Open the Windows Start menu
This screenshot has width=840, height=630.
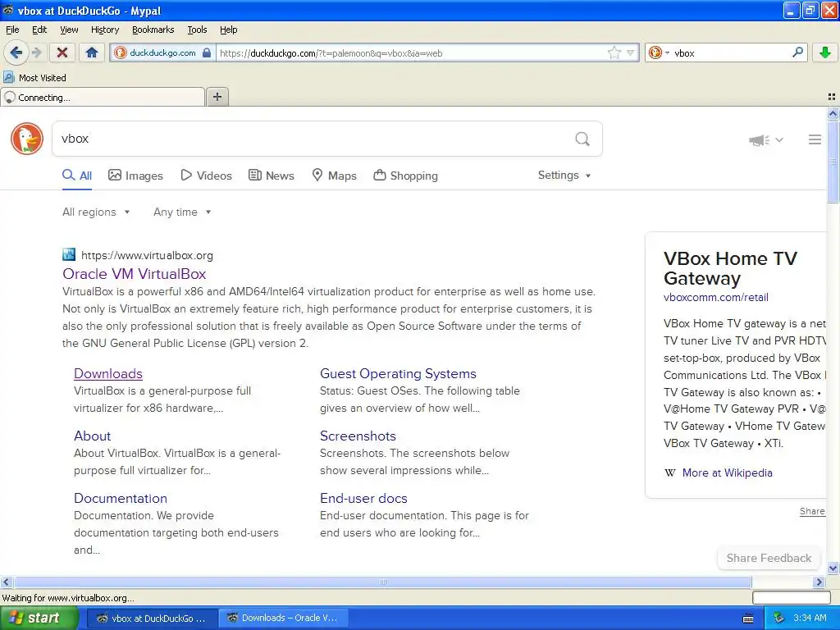pos(39,619)
